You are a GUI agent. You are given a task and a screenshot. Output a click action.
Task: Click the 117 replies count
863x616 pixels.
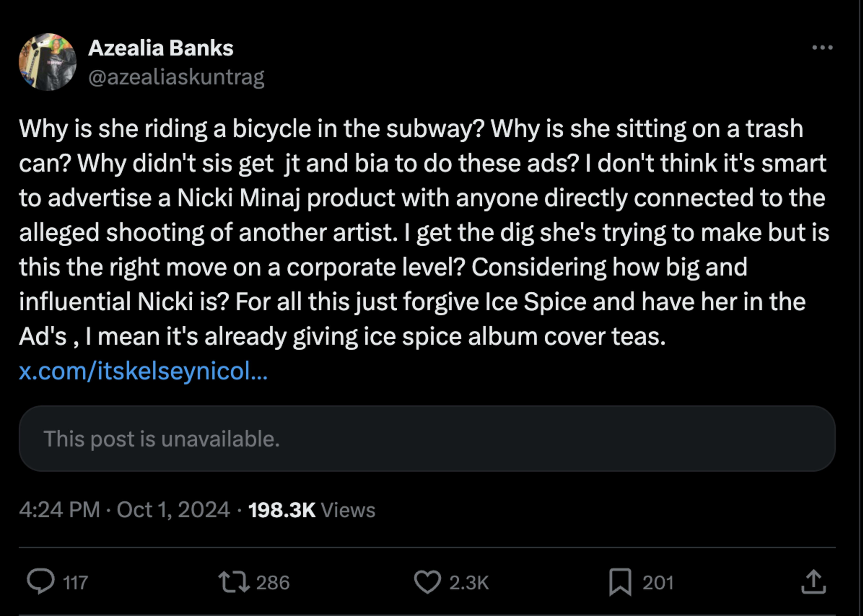click(x=76, y=583)
